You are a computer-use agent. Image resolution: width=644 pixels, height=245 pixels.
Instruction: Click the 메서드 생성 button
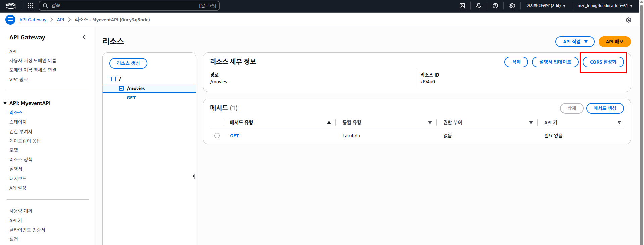pyautogui.click(x=605, y=108)
